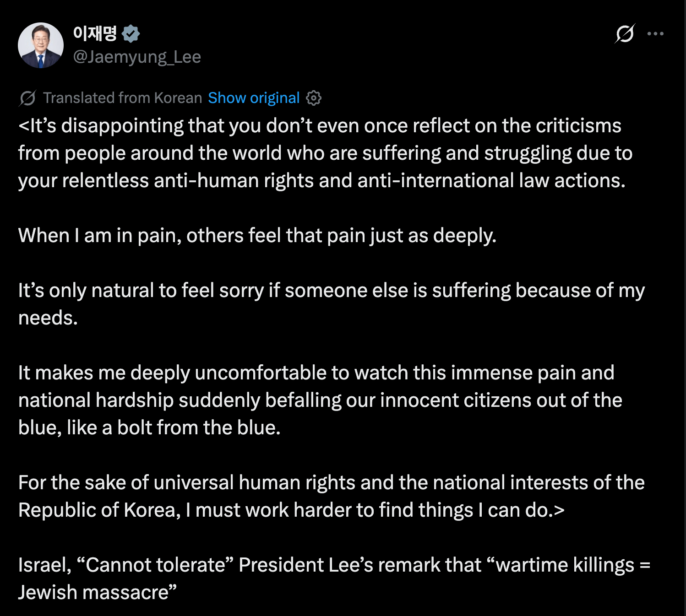Click the line "blue, like a bolt from the blue"
This screenshot has width=686, height=616.
(149, 428)
